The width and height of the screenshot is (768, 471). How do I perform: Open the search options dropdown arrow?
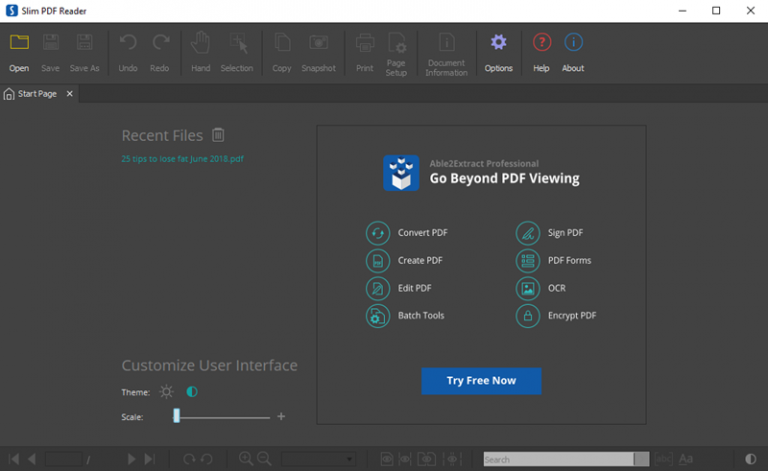[641, 459]
